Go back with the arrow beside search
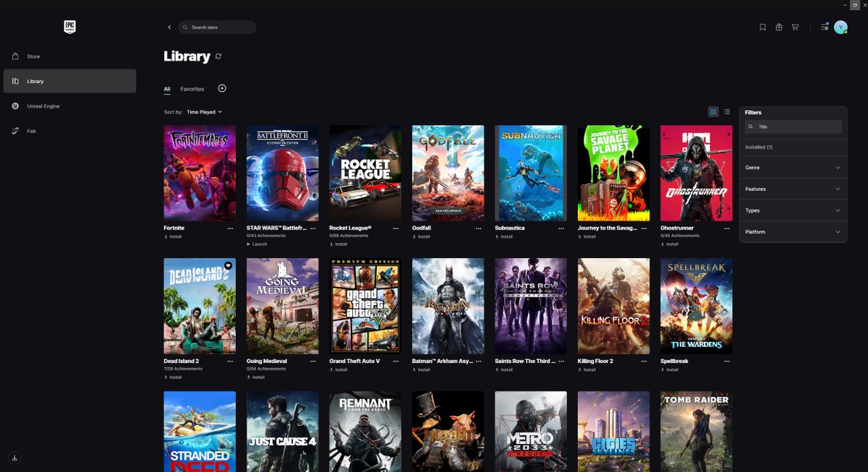 tap(169, 27)
